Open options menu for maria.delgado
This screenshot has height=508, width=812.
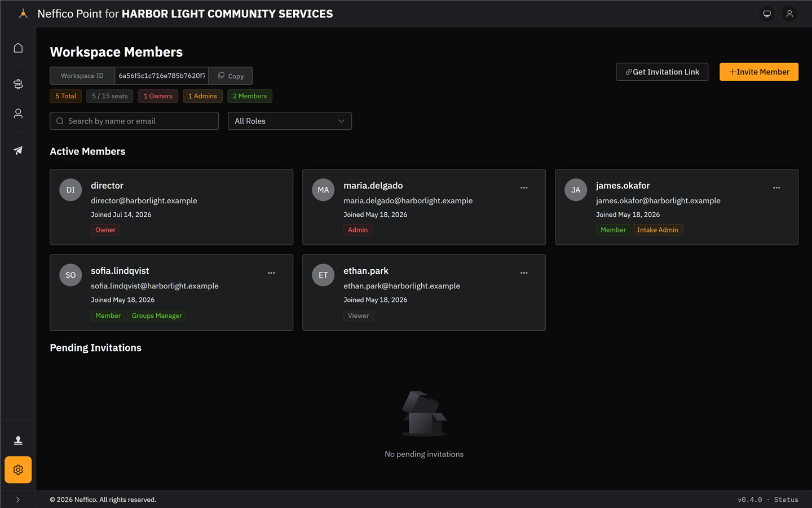click(524, 187)
